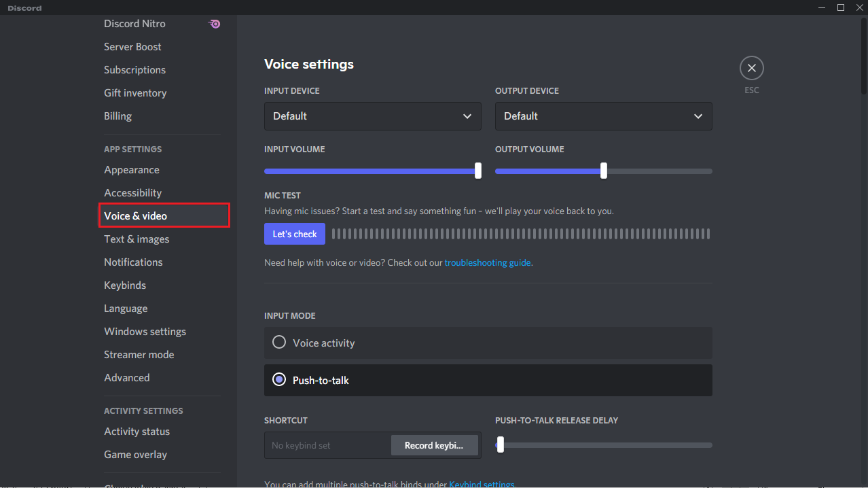The width and height of the screenshot is (868, 488).
Task: Open the Text & images settings page
Action: pos(137,239)
